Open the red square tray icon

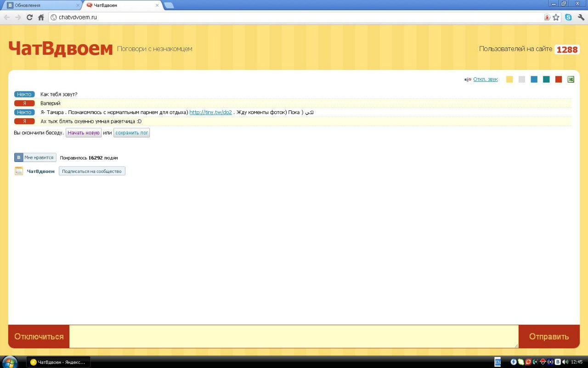pyautogui.click(x=528, y=362)
